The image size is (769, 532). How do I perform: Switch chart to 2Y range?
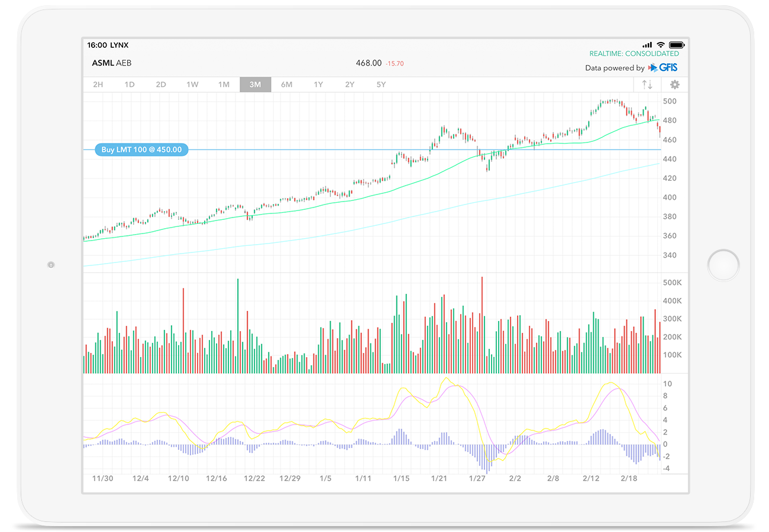(x=350, y=85)
